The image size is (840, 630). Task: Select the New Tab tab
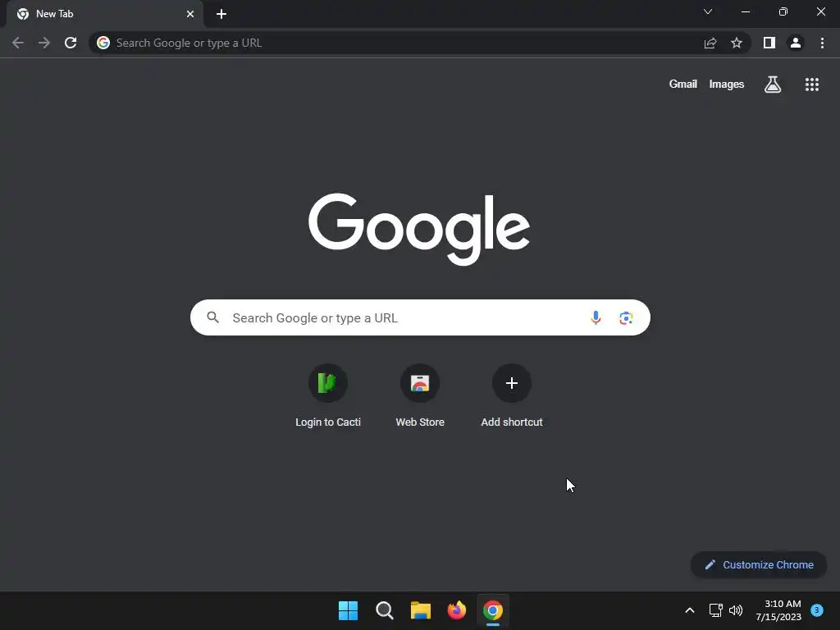(104, 14)
